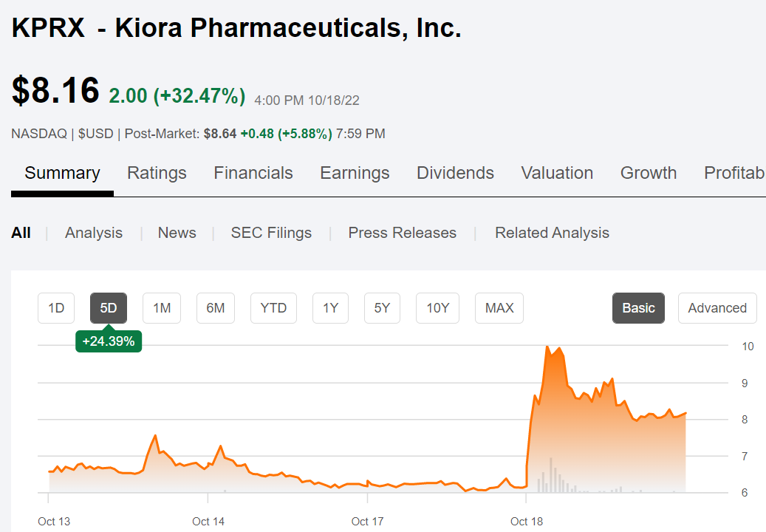Filter to SEC Filings
Viewport: 766px width, 532px height.
[271, 233]
